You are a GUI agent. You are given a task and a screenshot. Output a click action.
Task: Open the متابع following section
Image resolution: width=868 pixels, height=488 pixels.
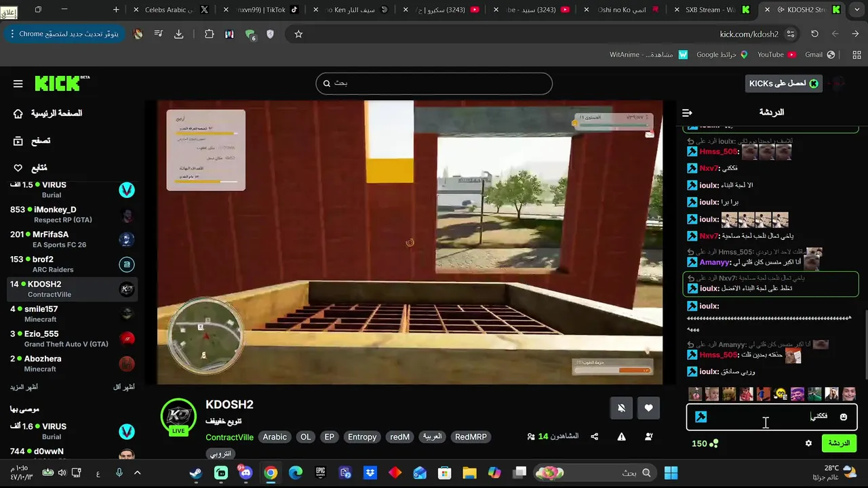[x=31, y=168]
